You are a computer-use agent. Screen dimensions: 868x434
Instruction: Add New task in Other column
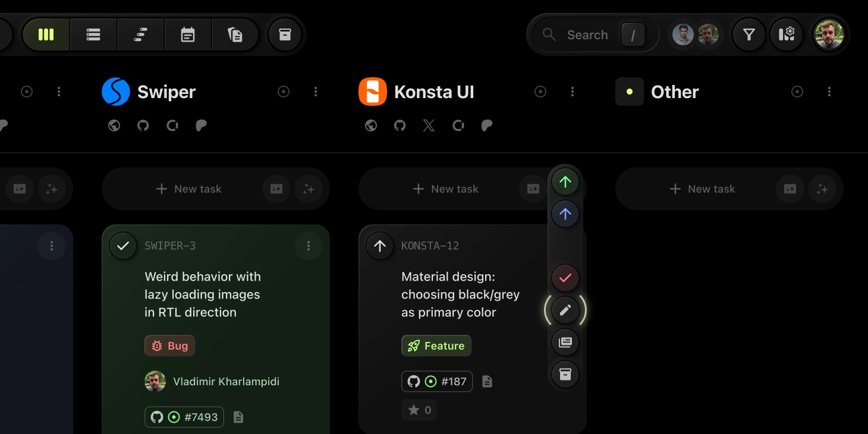[702, 189]
